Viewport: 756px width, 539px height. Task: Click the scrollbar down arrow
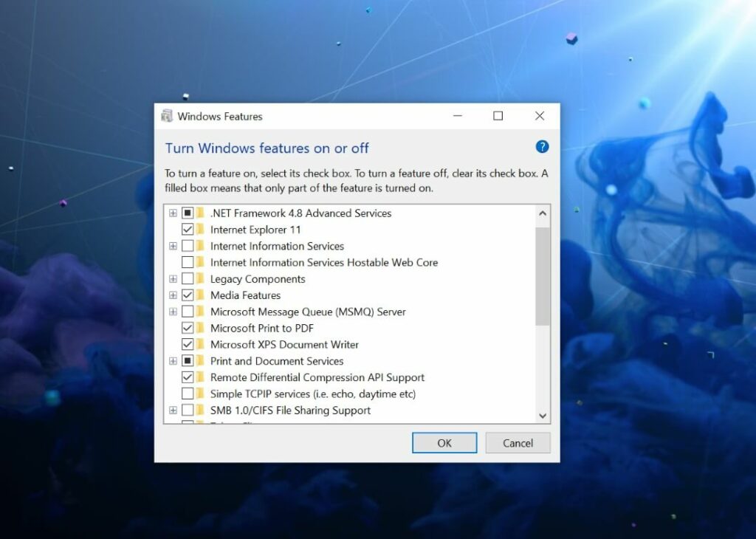click(x=543, y=416)
